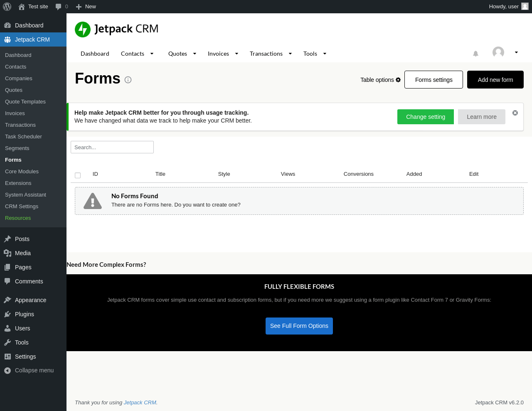532x411 pixels.
Task: Click the Appearance brush icon
Action: pyautogui.click(x=7, y=300)
